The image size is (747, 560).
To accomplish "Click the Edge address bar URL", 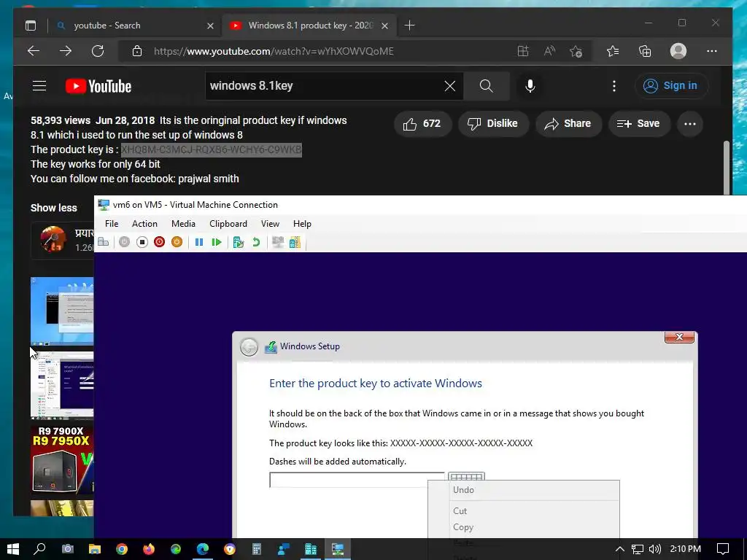I will 274,52.
